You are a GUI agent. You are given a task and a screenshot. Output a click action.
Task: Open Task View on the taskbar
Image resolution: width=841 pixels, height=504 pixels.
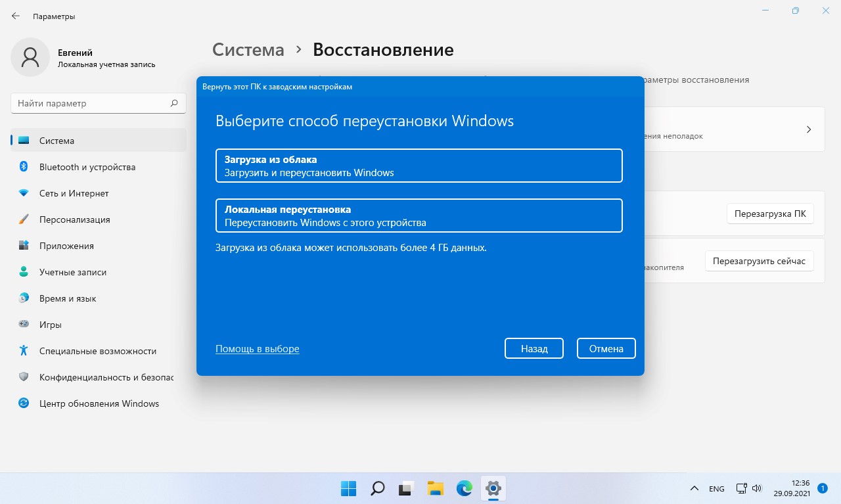tap(406, 488)
